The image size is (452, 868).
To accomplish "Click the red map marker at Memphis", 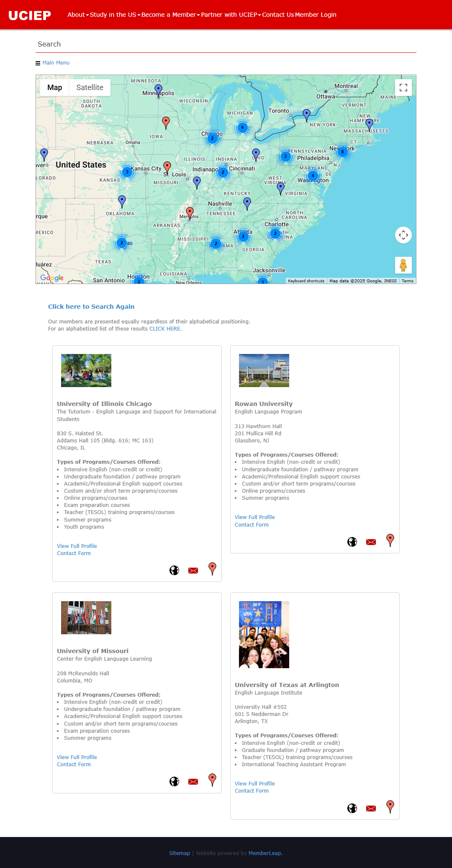I will click(190, 212).
